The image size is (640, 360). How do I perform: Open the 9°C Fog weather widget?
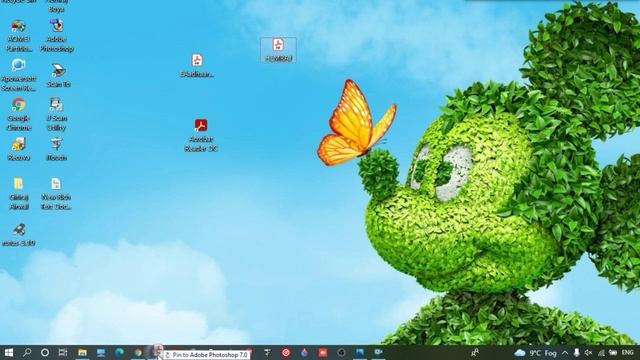[536, 353]
